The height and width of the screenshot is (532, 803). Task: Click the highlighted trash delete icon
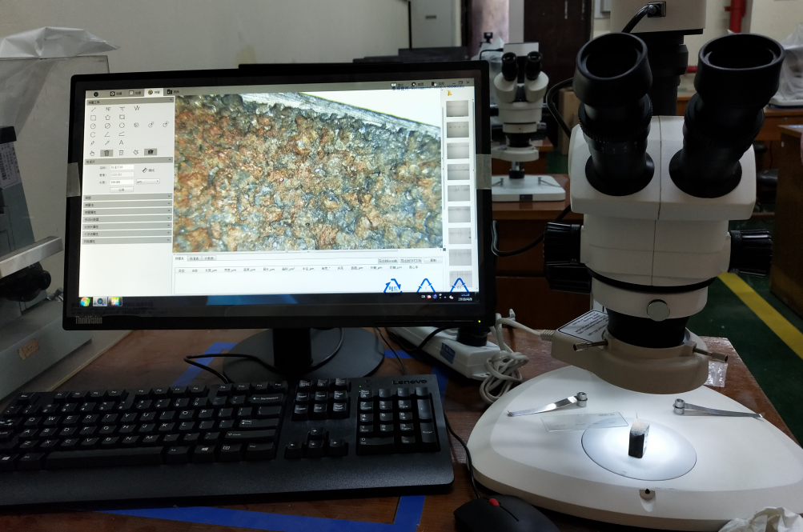point(106,153)
